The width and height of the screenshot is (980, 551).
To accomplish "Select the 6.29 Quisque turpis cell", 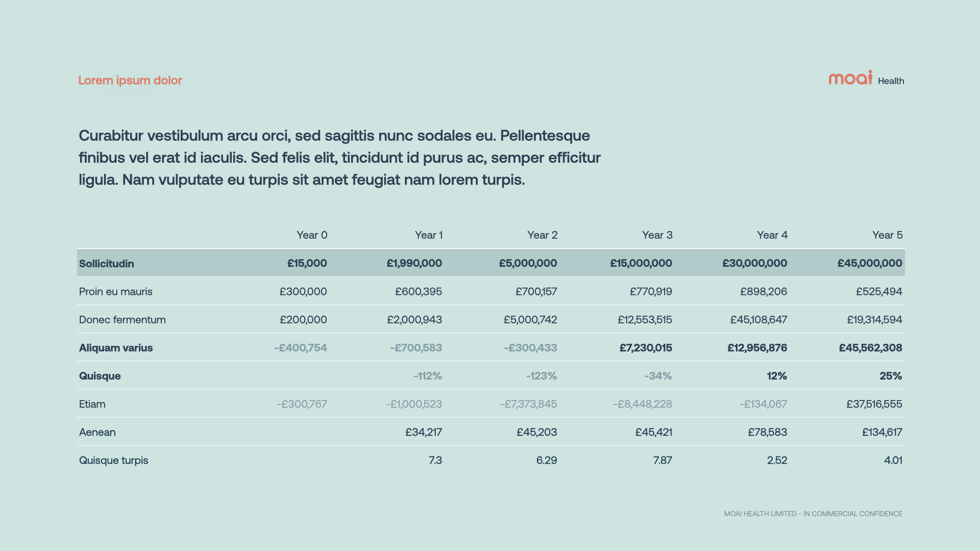I will tap(547, 460).
